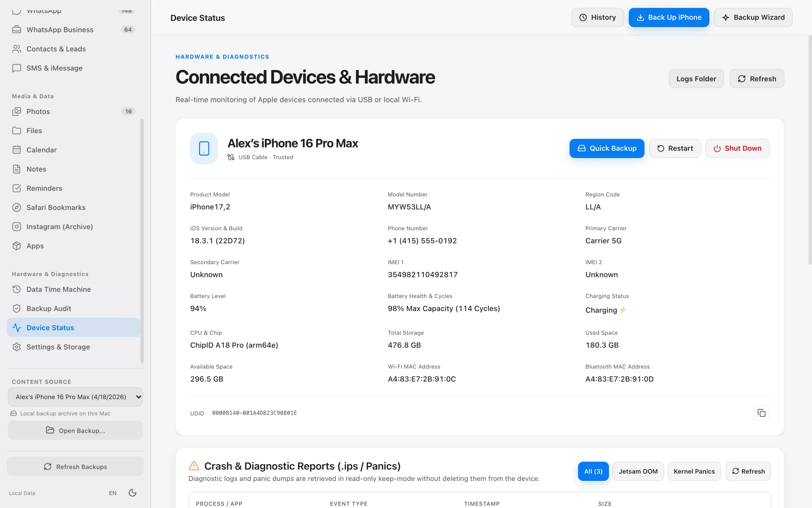Open SMS & iMessage section
812x508 pixels.
point(73,68)
